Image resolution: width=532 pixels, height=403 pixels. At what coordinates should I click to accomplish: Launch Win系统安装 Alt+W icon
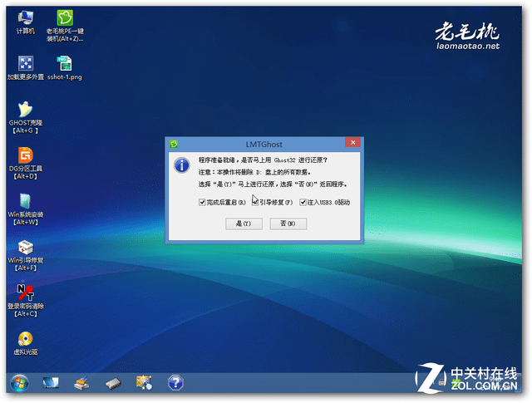(26, 209)
